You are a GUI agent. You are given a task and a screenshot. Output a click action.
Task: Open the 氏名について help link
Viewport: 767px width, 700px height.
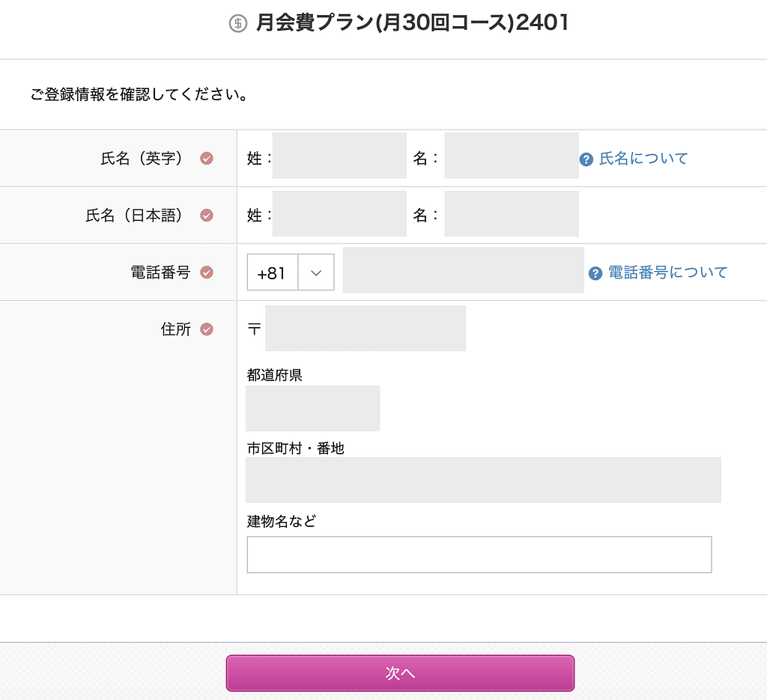[x=643, y=159]
